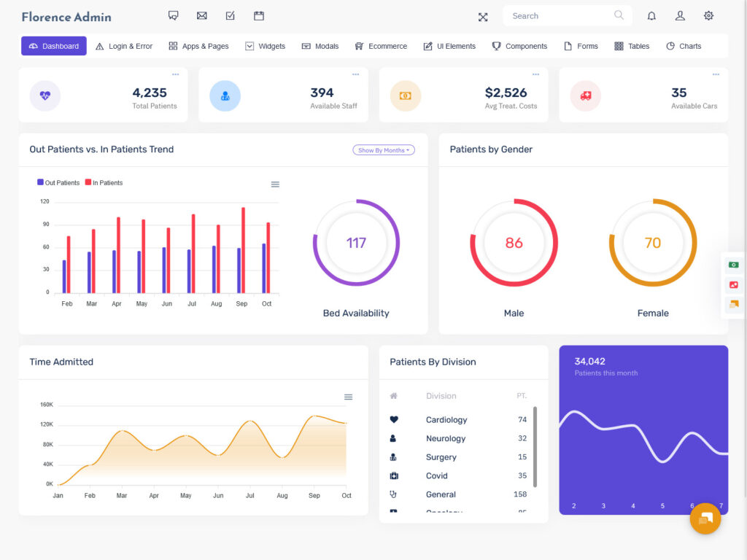Toggle the In Patients legend entry
This screenshot has height=560, width=747.
[103, 182]
